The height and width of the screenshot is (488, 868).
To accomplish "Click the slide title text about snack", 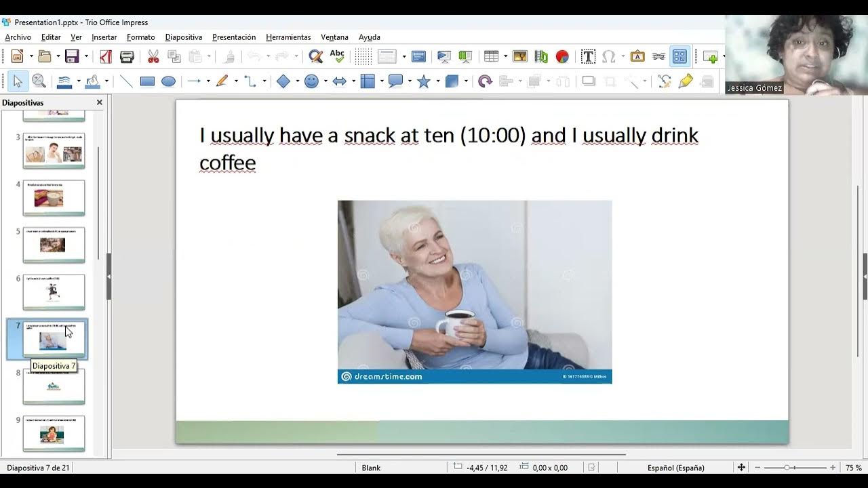I will click(x=449, y=148).
